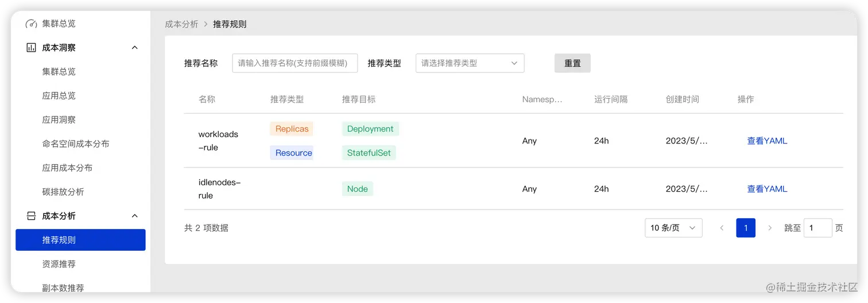Open the 10 条/页 page size dropdown
The image size is (868, 303).
click(673, 228)
